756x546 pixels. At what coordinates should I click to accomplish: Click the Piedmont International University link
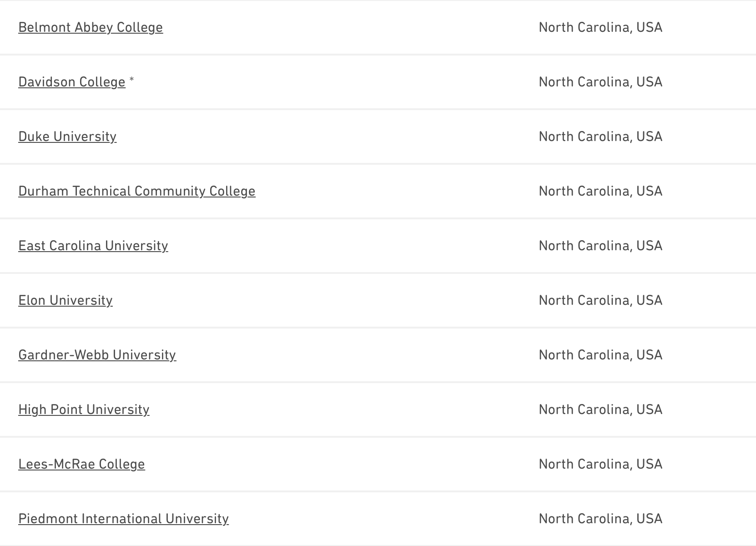point(123,519)
